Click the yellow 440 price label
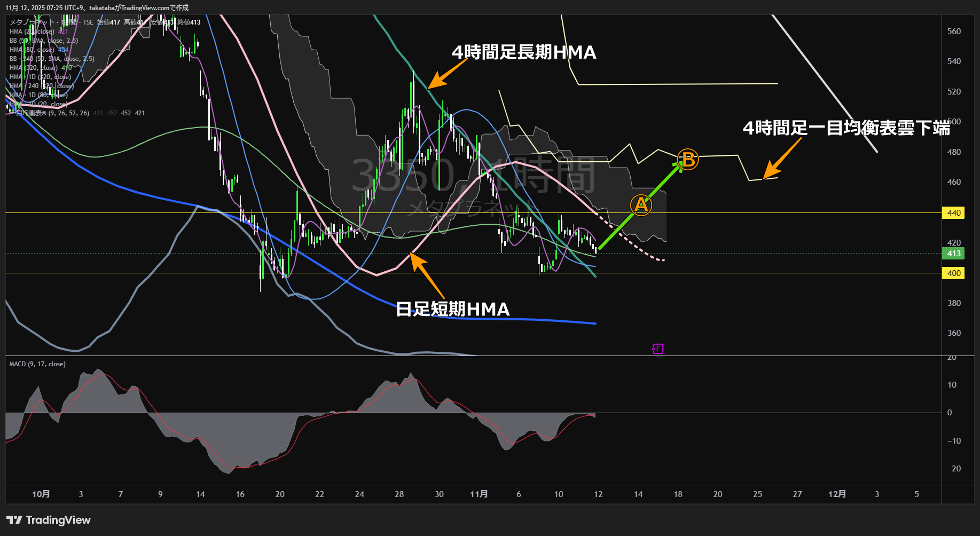Image resolution: width=980 pixels, height=536 pixels. point(954,213)
